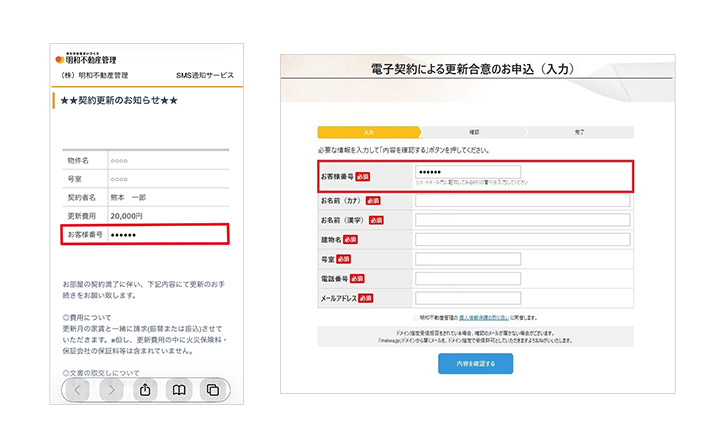The height and width of the screenshot is (448, 724).
Task: Click the 内容を確認する button
Action: [x=475, y=363]
